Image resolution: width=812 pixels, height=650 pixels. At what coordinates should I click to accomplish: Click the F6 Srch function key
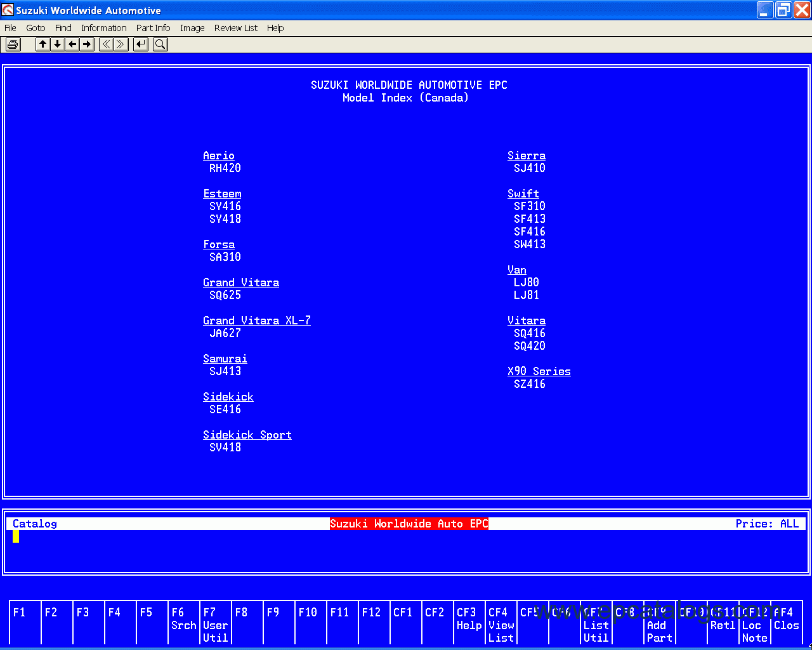coord(184,623)
